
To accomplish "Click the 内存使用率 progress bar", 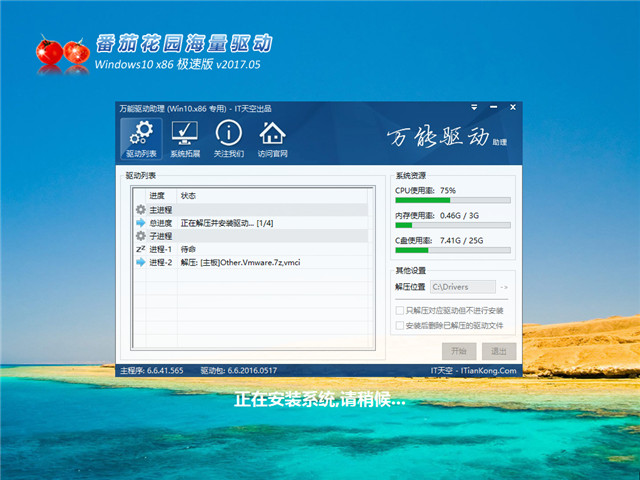I will pos(453,225).
